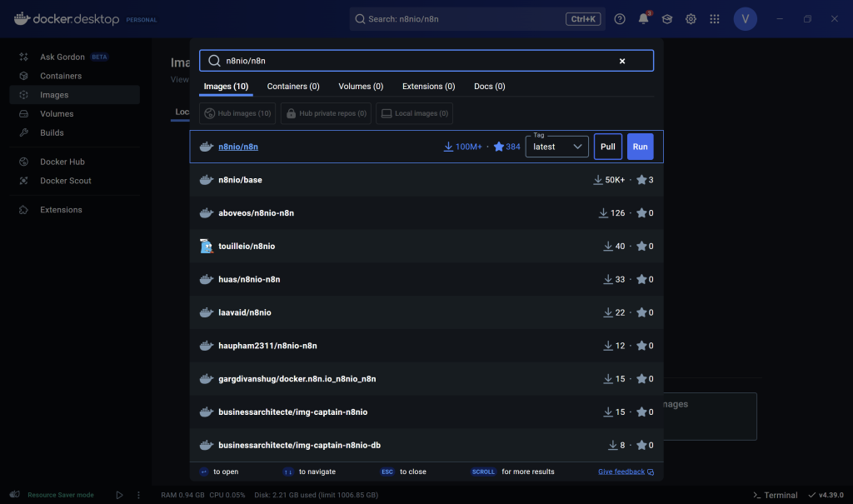Click the engine play button in status bar
The image size is (853, 504).
[x=119, y=495]
